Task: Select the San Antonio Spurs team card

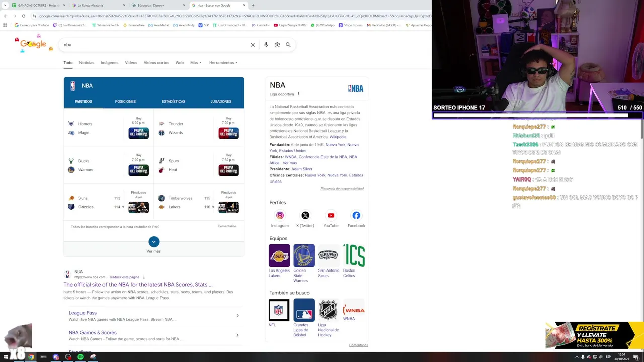Action: point(329,261)
